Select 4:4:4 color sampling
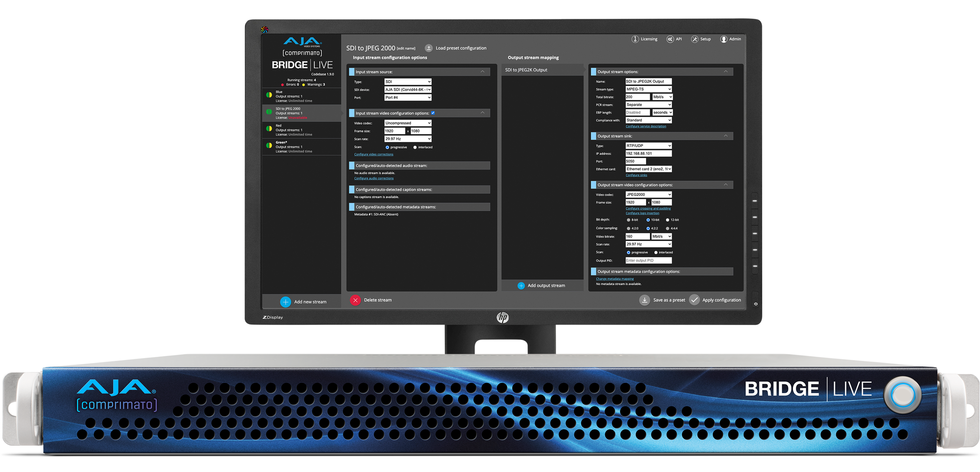This screenshot has height=472, width=980. click(x=667, y=229)
